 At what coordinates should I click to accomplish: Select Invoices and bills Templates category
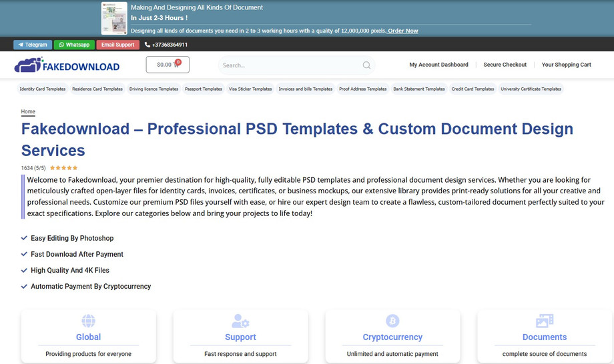tap(306, 89)
